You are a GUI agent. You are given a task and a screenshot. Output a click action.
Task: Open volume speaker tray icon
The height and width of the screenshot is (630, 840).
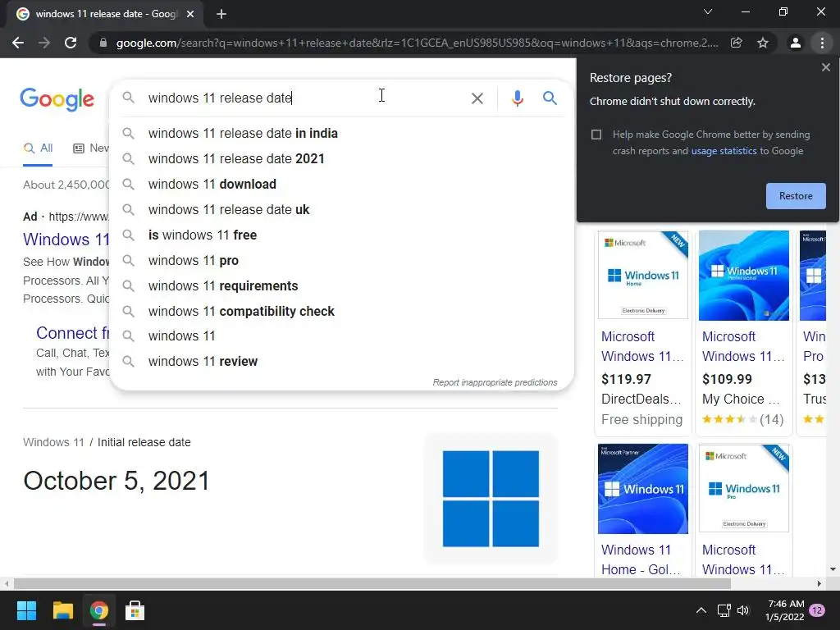pos(743,610)
